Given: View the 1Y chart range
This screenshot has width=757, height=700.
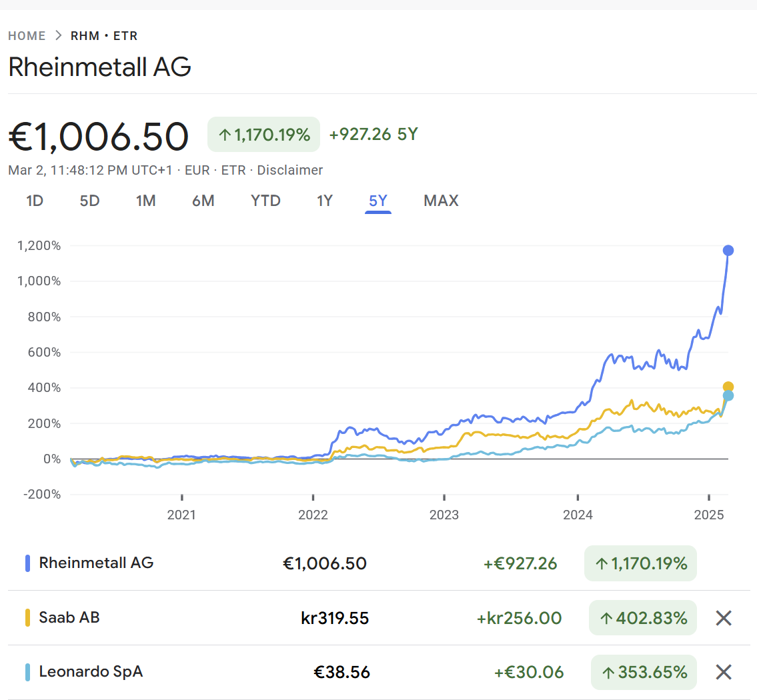Looking at the screenshot, I should [324, 201].
